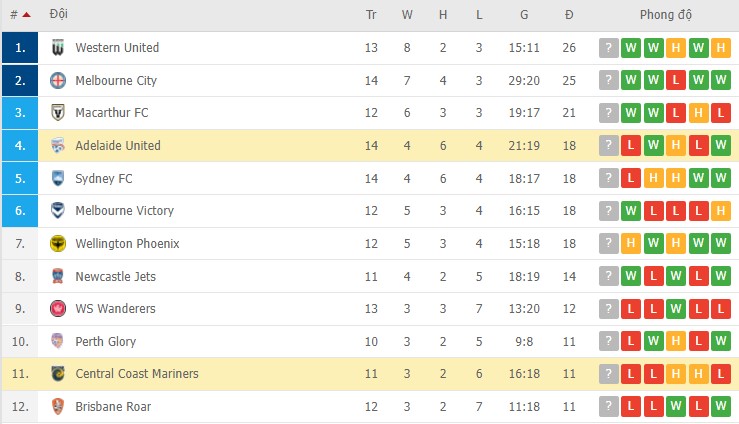The width and height of the screenshot is (739, 424).
Task: Click Melbourne City's red L form badge
Action: pos(676,80)
